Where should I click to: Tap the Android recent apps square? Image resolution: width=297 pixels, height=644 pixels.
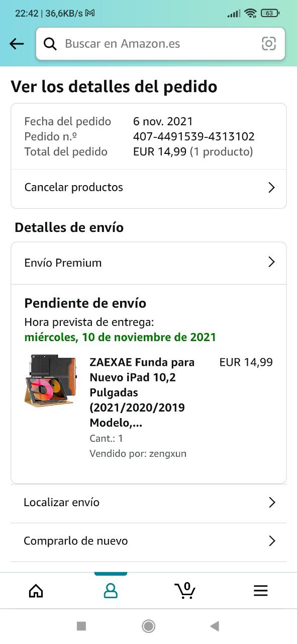(x=81, y=626)
